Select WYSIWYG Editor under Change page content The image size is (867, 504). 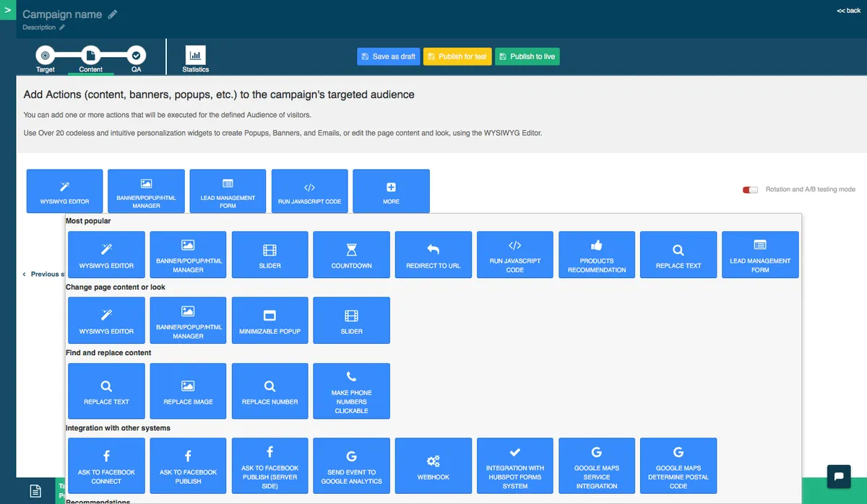tap(106, 321)
